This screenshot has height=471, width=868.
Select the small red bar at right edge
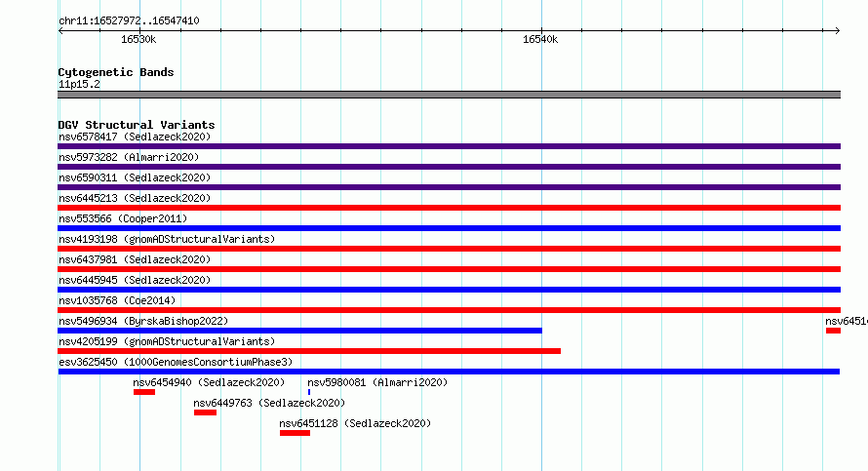833,331
